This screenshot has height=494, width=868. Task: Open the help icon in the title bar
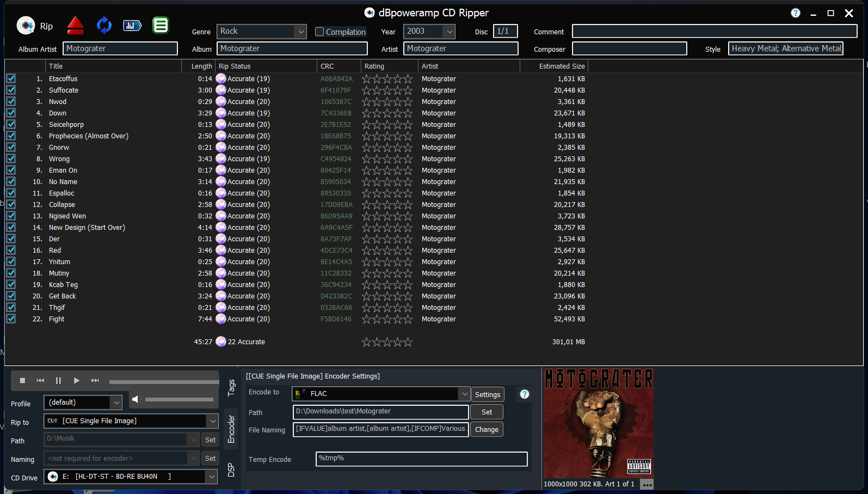796,13
